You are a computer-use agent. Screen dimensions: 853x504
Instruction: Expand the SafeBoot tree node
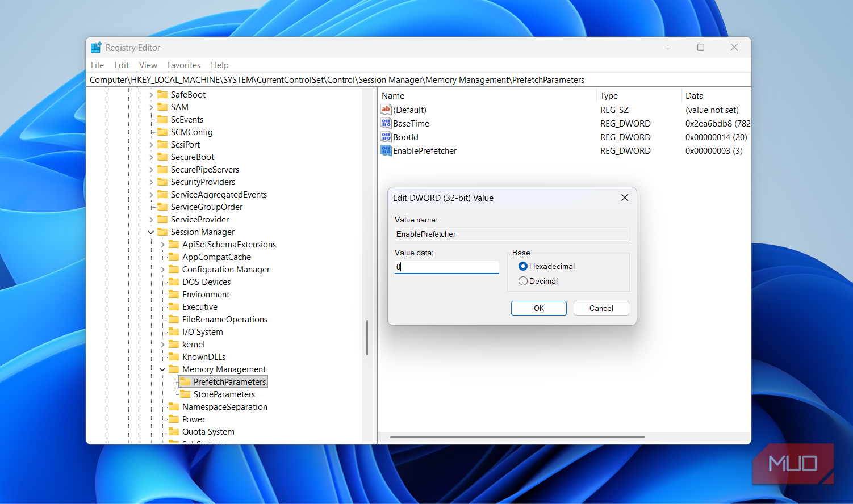coord(151,95)
